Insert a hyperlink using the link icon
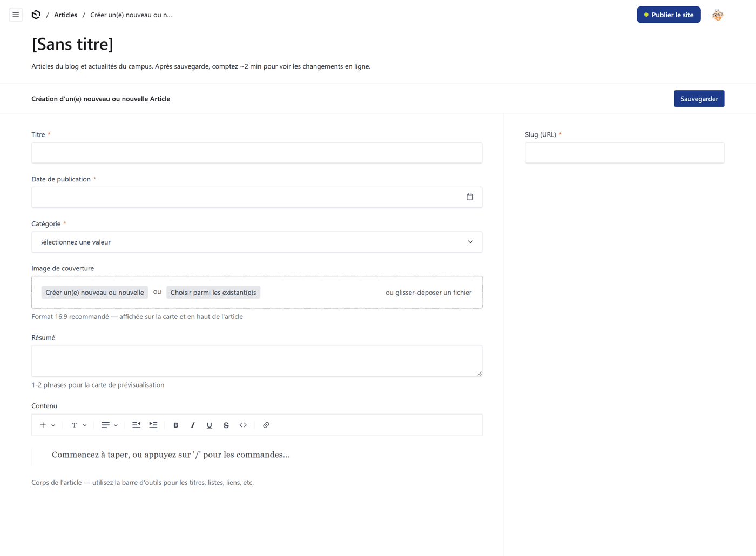Screen dimensions: 756x556 [266, 425]
